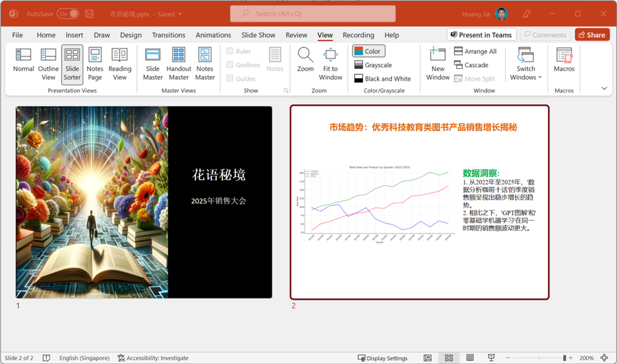This screenshot has width=617, height=364.
Task: Click the zoom slider in status bar
Action: pos(564,358)
